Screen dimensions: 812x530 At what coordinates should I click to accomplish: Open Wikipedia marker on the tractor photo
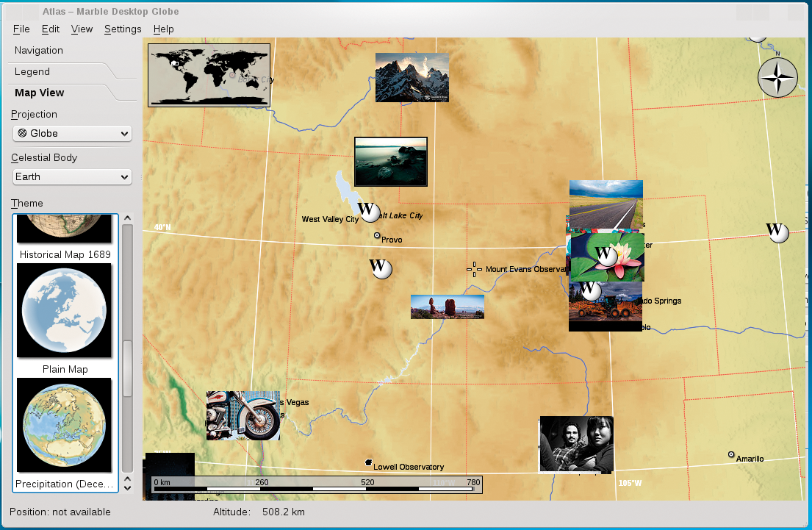point(590,290)
